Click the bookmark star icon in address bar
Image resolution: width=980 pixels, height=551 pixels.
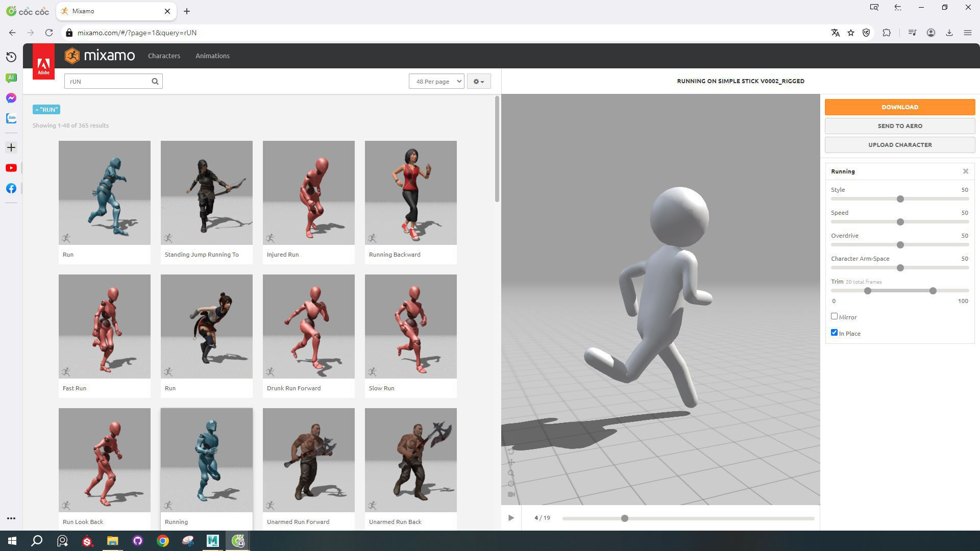(x=851, y=33)
